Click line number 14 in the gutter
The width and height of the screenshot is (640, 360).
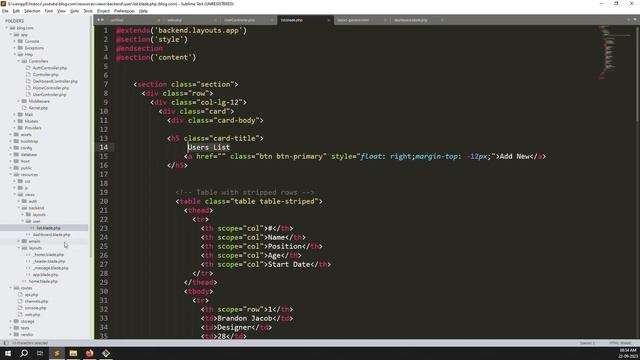(x=104, y=147)
